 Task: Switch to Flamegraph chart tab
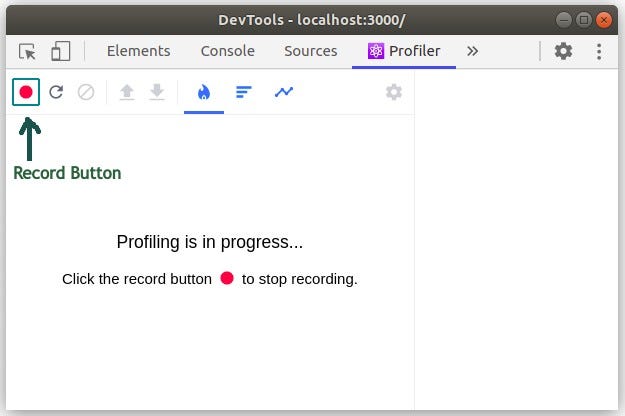(204, 92)
